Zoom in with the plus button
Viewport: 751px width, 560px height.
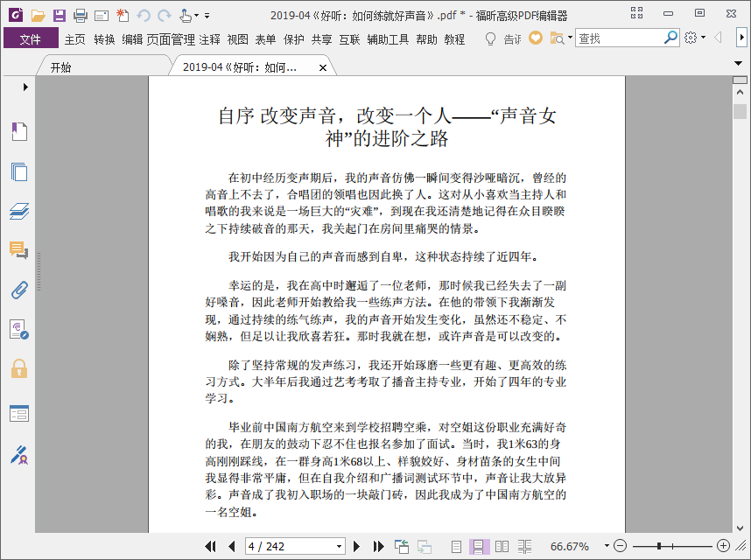723,546
